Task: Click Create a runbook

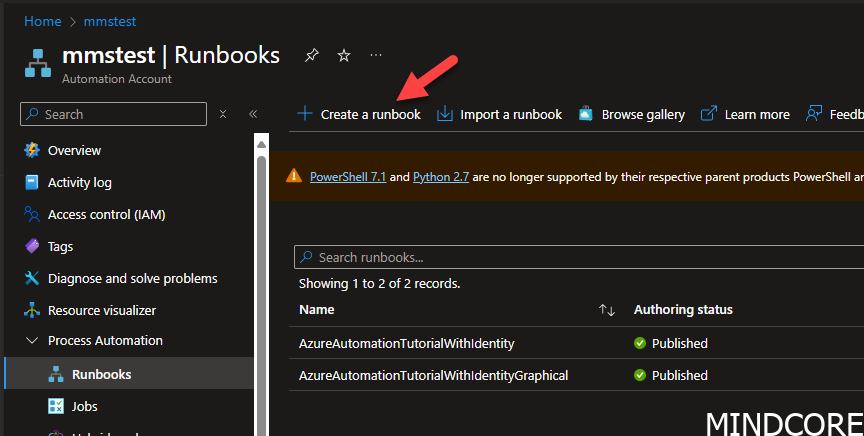Action: [x=359, y=115]
